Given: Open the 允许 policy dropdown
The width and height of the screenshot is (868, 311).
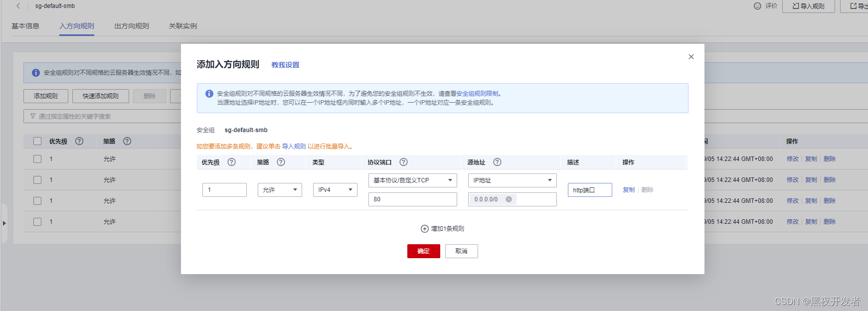Looking at the screenshot, I should (280, 190).
